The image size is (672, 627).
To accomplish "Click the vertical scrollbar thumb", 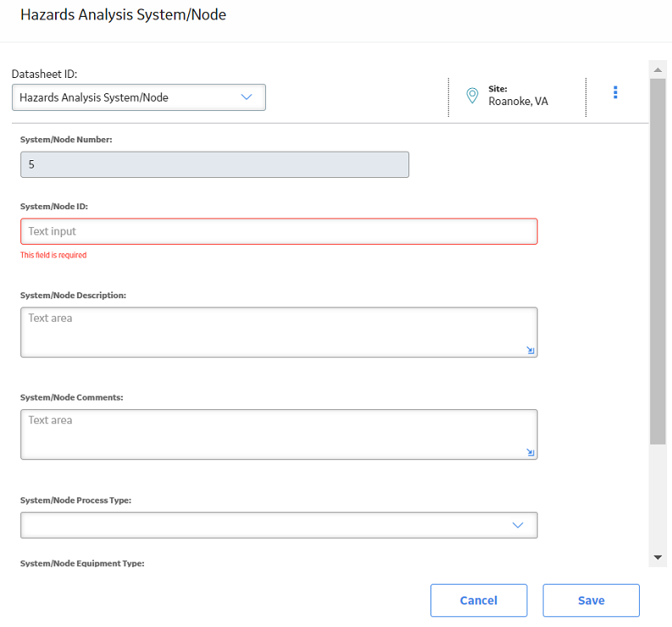I will tap(658, 262).
